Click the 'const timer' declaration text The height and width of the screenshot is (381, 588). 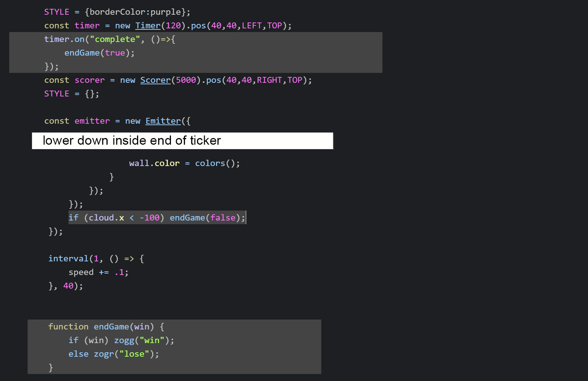[72, 26]
